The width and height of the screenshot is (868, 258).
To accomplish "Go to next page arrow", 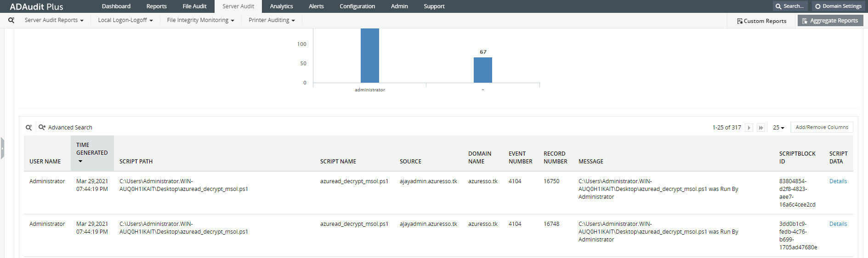I will pos(749,128).
